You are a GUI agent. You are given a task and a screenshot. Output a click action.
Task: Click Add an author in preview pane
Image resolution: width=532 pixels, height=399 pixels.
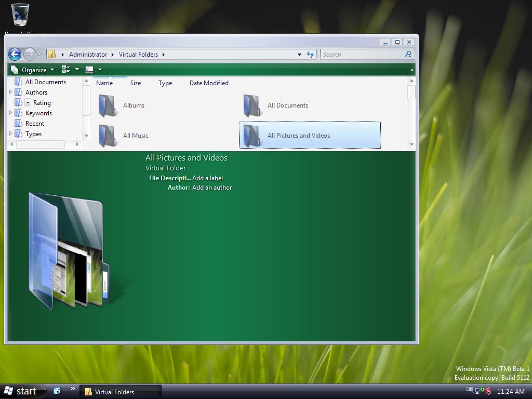point(212,188)
